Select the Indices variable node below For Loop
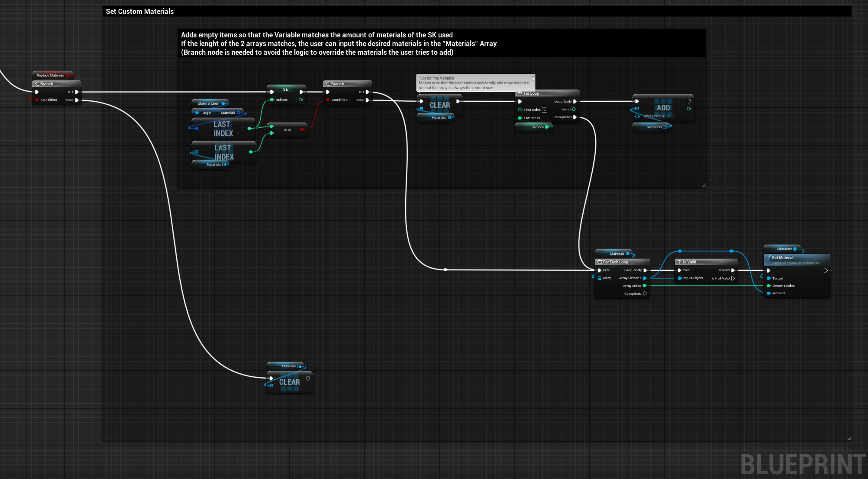The image size is (868, 479). 534,127
